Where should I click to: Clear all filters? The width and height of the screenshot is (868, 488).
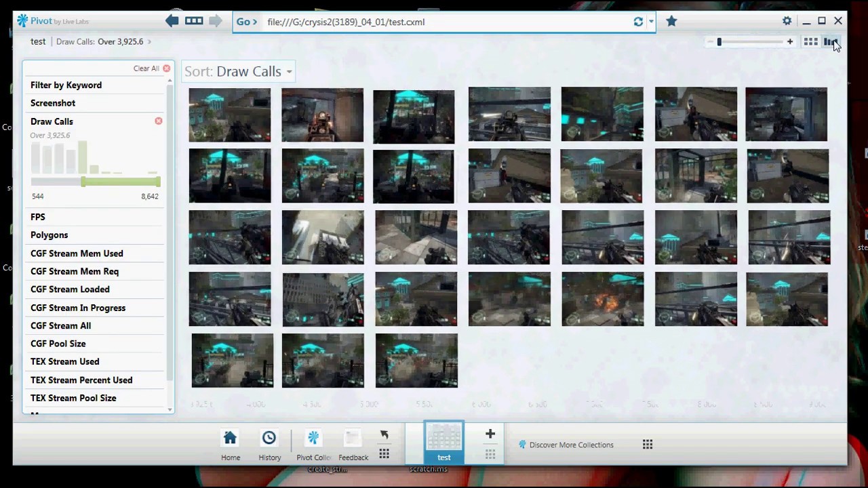[x=152, y=68]
